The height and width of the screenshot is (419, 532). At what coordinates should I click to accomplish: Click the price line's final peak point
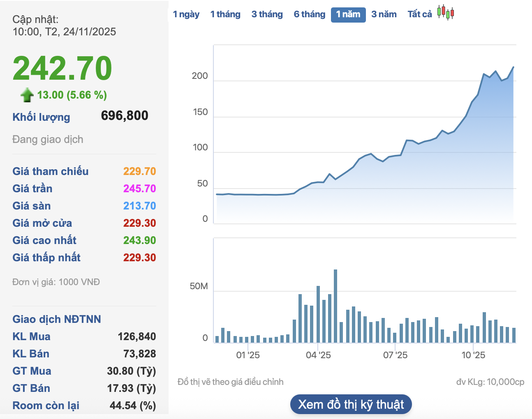(513, 67)
